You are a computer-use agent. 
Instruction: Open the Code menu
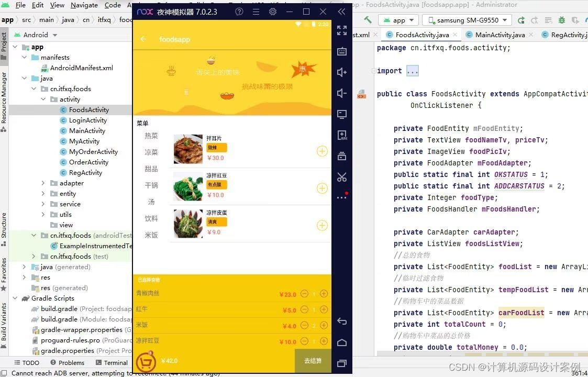pyautogui.click(x=113, y=5)
